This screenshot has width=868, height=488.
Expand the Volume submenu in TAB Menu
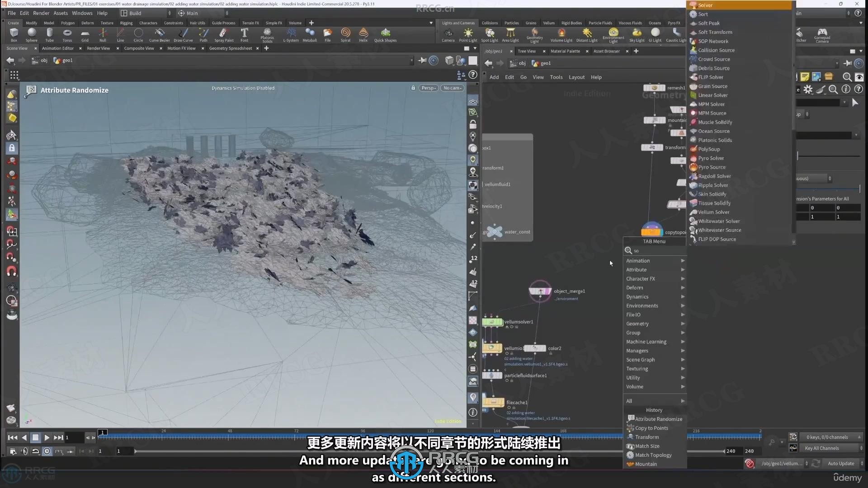click(x=655, y=387)
